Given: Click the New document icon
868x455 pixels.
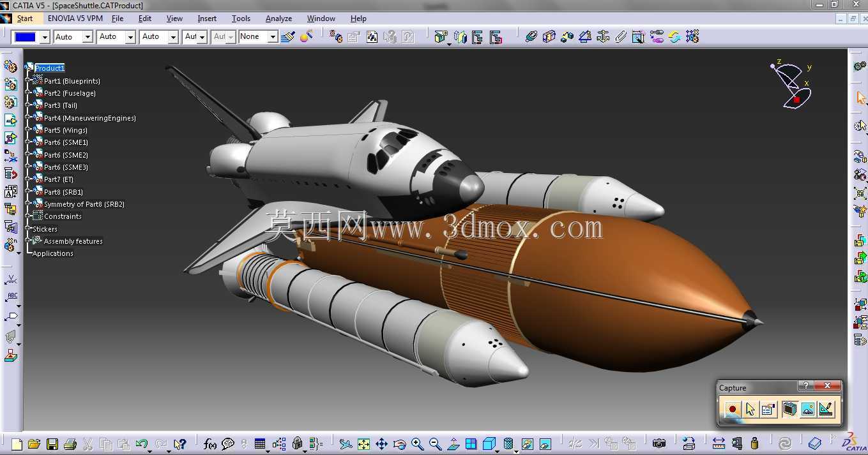Looking at the screenshot, I should pyautogui.click(x=17, y=444).
